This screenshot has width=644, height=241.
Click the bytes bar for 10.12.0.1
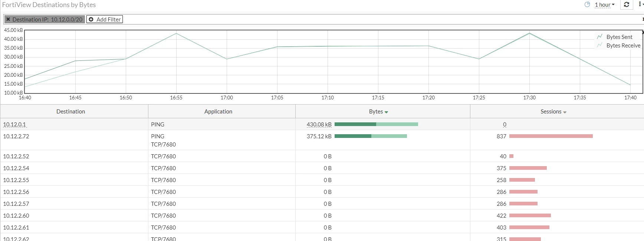click(x=376, y=124)
